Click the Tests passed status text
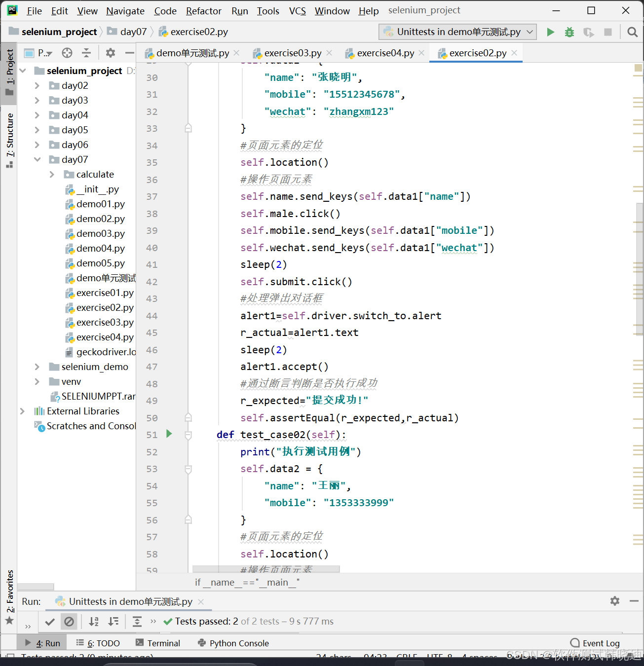 254,622
